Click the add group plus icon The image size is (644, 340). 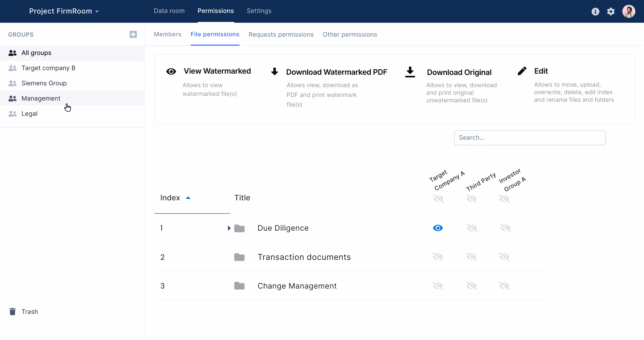tap(133, 34)
